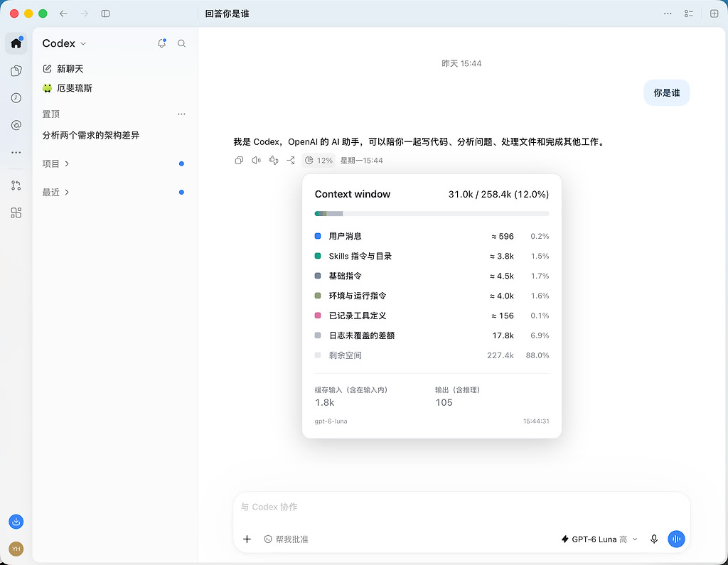Click the context window usage bar

432,213
